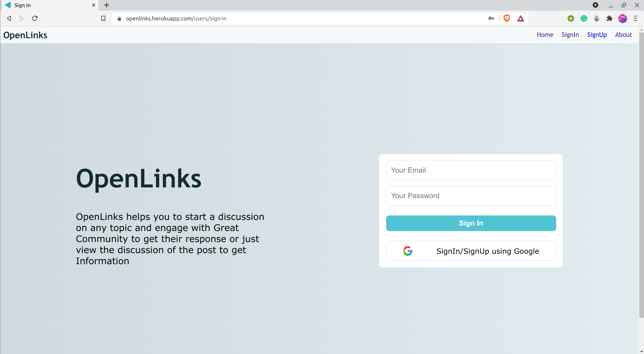
Task: Reload the page with the refresh icon
Action: [x=35, y=18]
